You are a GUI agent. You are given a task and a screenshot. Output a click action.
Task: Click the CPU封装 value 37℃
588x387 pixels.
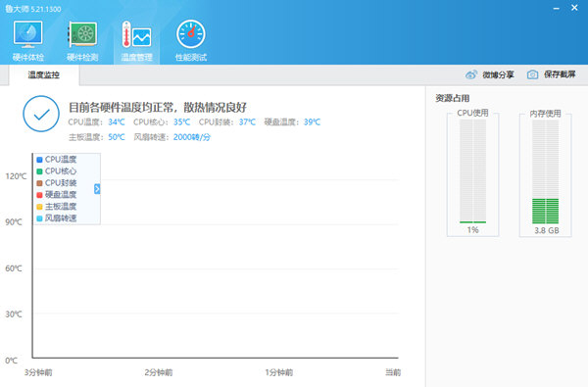pos(247,121)
